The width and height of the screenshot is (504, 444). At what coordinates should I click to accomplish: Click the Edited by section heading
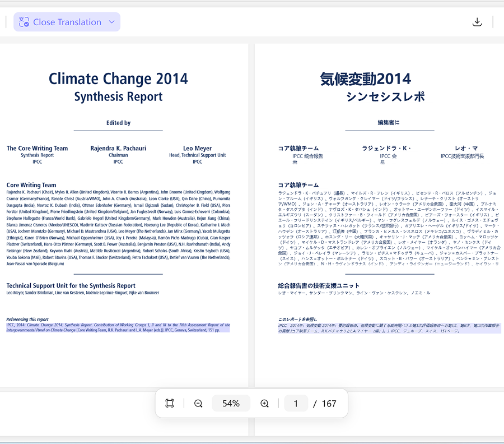118,122
